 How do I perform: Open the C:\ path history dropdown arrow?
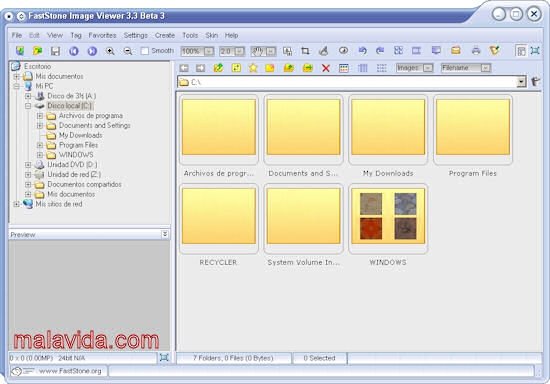(522, 82)
